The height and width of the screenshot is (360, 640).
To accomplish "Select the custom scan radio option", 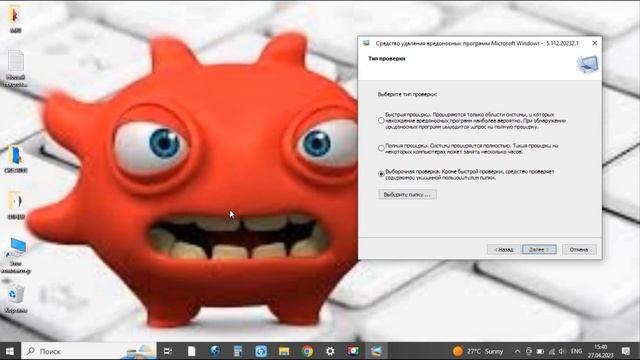I will click(x=381, y=174).
